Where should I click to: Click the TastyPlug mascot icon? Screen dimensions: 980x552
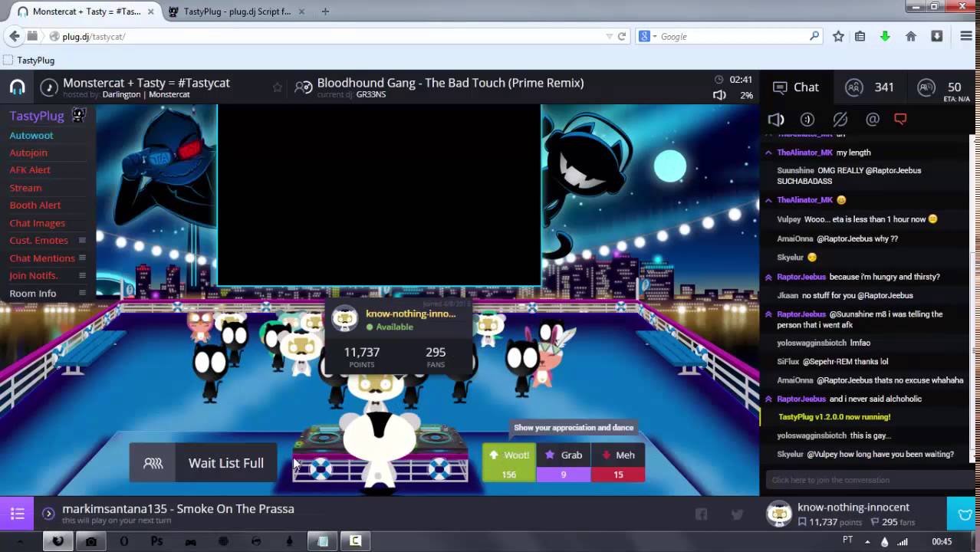78,115
